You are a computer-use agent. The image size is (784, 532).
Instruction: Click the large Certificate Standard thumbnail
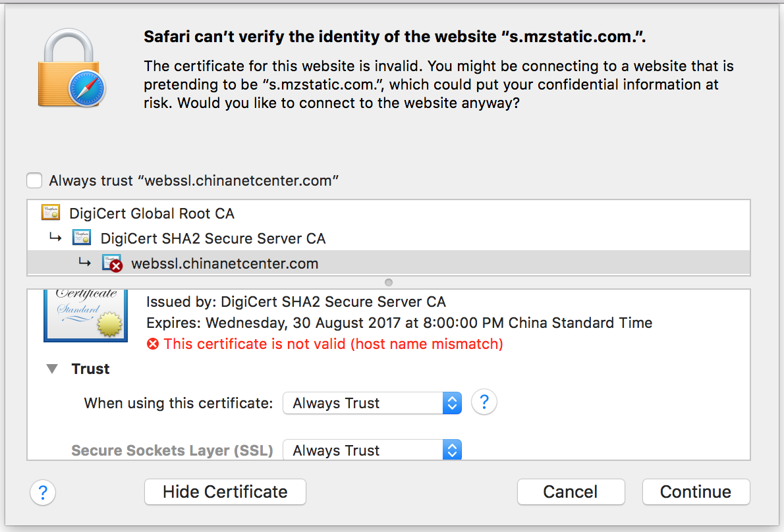(86, 315)
